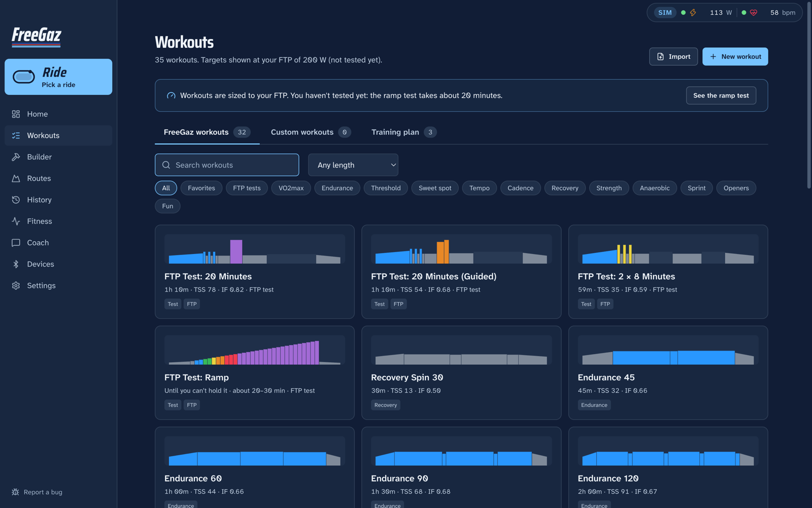
Task: Click the History clock icon
Action: coord(16,200)
